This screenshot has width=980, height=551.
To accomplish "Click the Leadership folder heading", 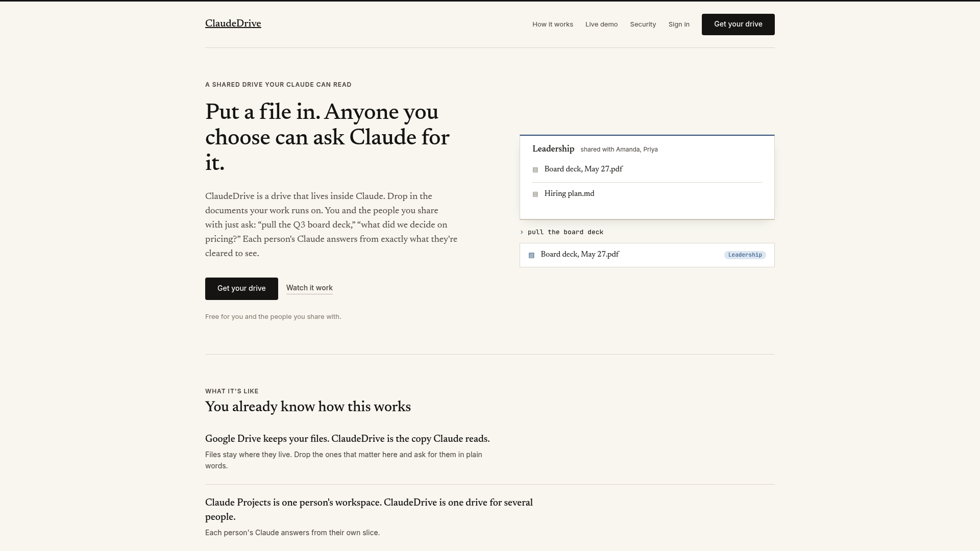I will 553,149.
